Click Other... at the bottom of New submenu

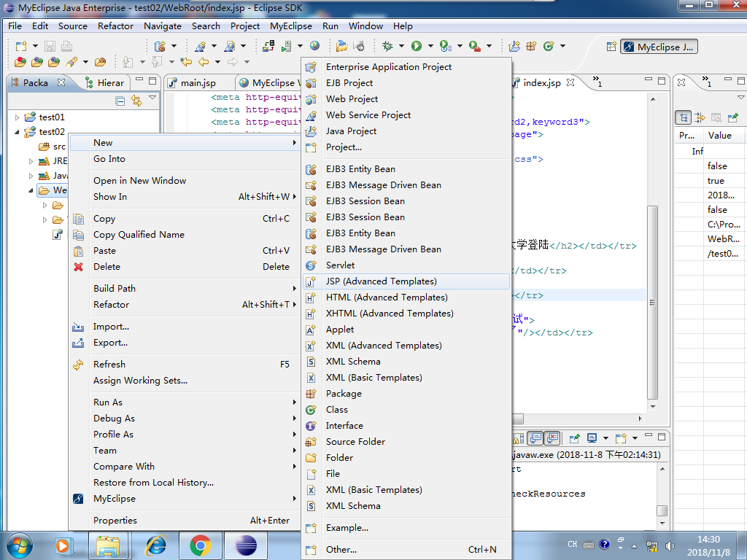[406, 550]
